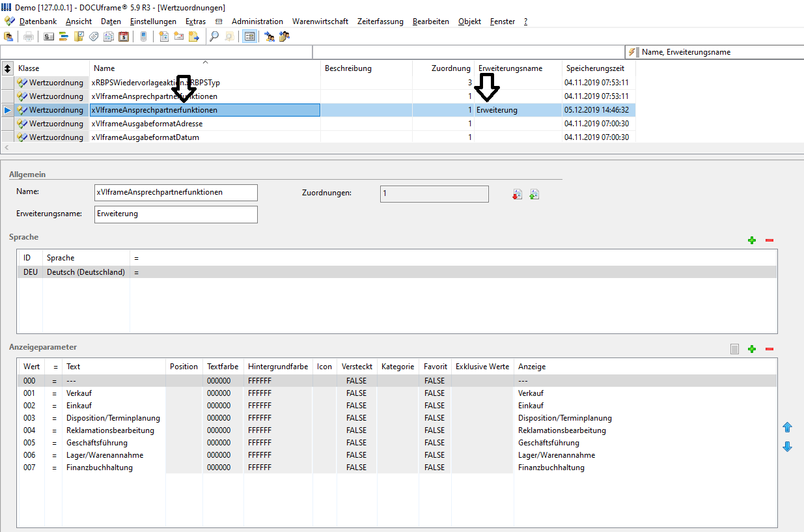Sort the list by Speicherungszeit column header

pos(599,68)
